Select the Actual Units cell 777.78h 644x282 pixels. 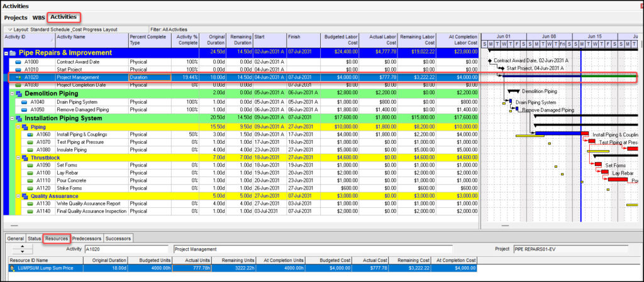(192, 268)
